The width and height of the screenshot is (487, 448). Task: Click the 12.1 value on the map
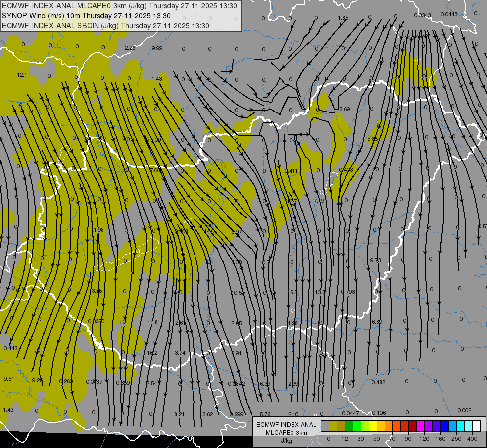(x=22, y=75)
